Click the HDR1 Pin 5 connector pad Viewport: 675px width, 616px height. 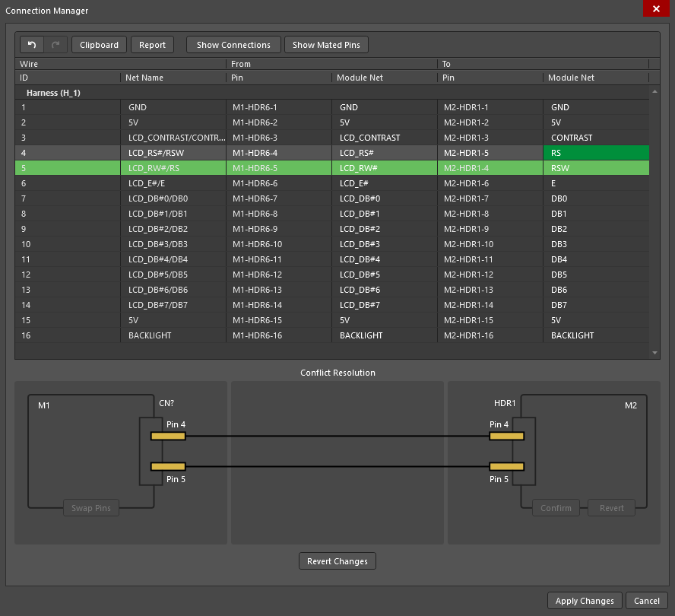(507, 466)
